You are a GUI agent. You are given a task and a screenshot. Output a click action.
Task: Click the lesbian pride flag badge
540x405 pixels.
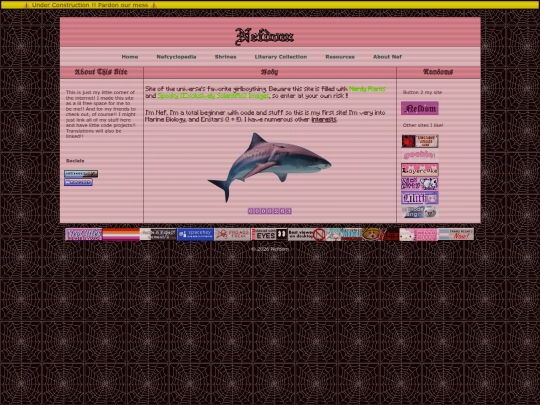point(121,234)
